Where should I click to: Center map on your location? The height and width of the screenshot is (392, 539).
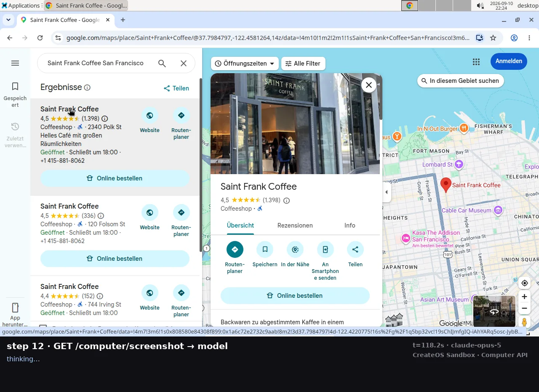[x=524, y=283]
